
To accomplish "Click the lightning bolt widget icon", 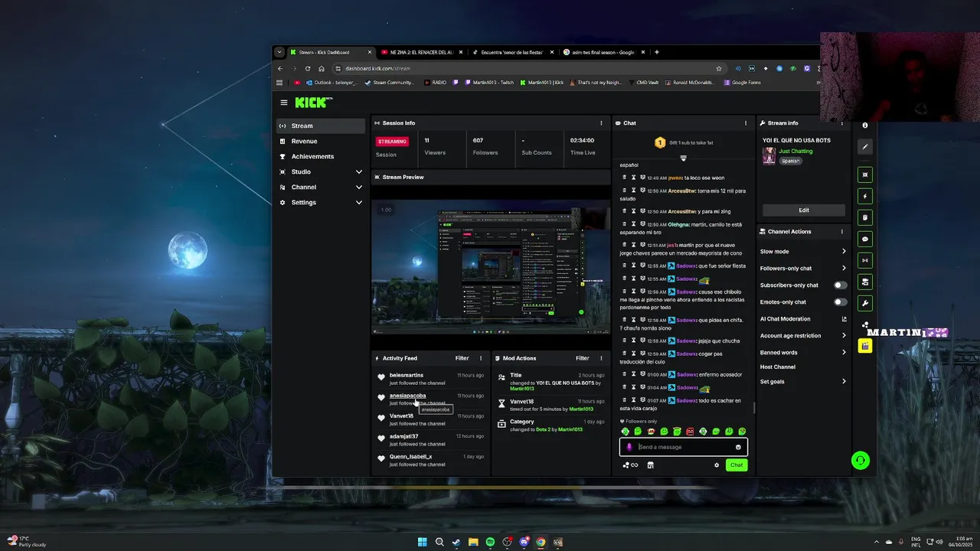I will (865, 196).
